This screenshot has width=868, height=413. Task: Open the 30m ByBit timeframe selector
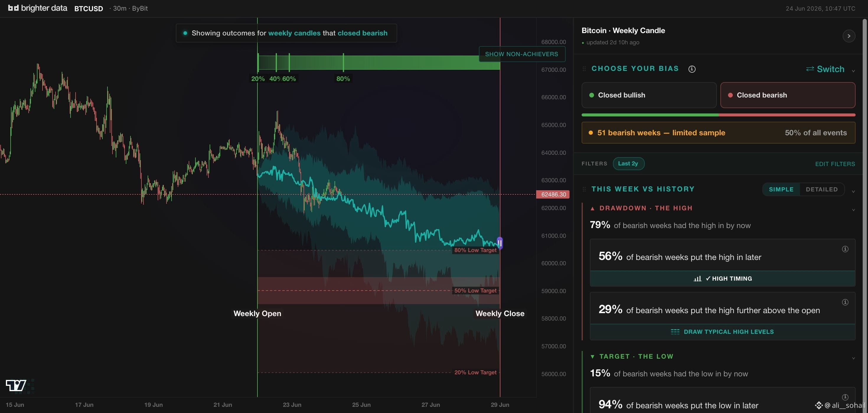tap(129, 9)
